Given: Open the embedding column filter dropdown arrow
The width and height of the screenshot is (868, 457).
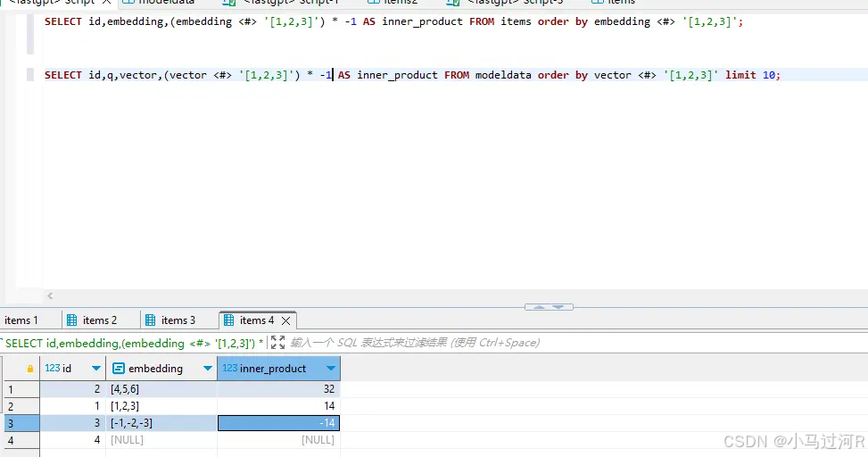Looking at the screenshot, I should click(x=208, y=369).
